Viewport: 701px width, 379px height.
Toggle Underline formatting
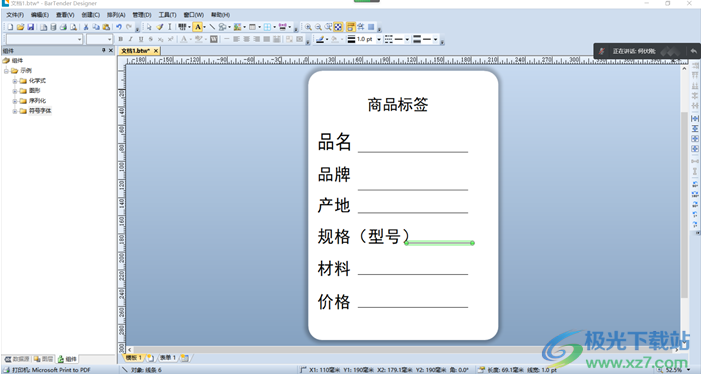tap(141, 39)
